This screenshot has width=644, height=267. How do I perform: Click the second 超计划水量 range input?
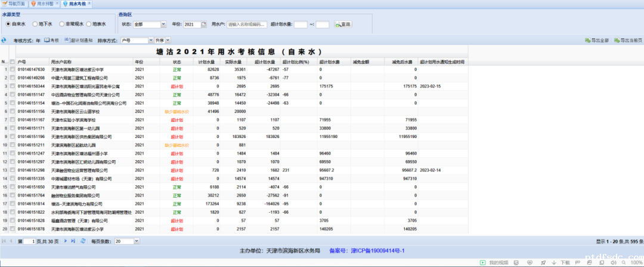point(323,24)
